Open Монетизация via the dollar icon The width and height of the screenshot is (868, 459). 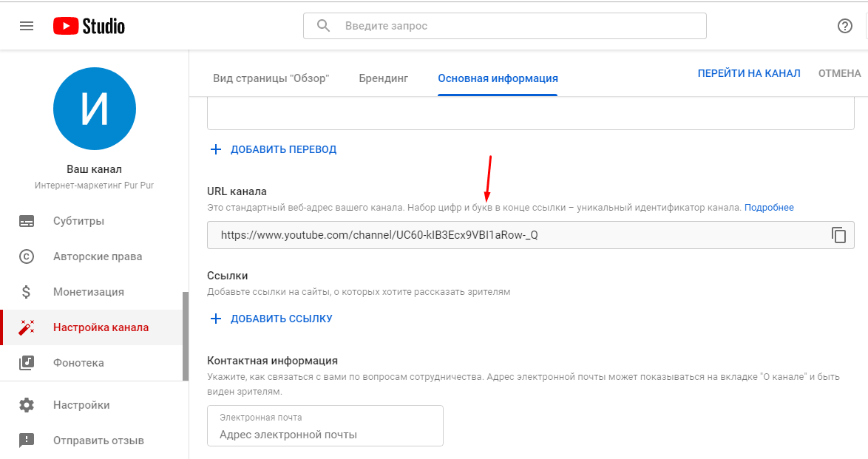[27, 291]
